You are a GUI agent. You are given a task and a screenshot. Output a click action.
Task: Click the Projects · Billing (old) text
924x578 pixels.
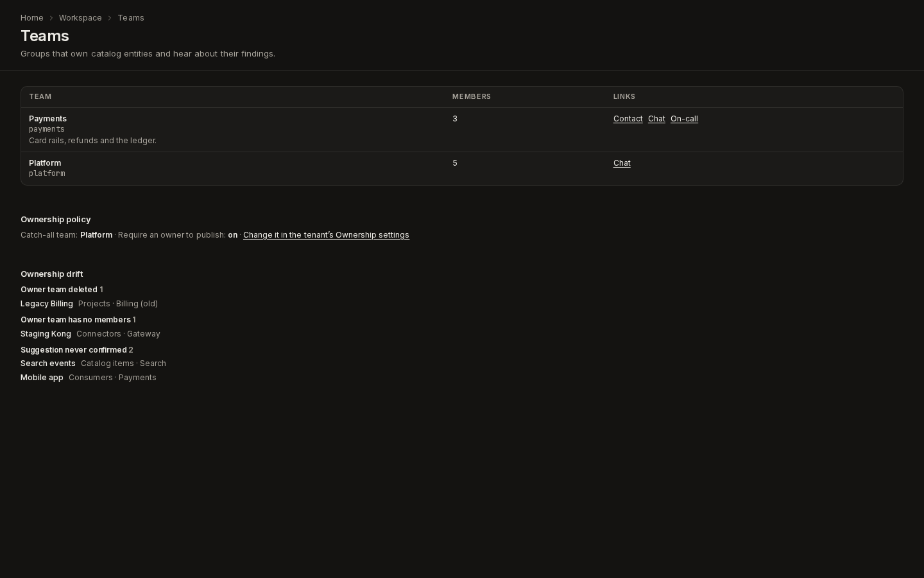118,304
